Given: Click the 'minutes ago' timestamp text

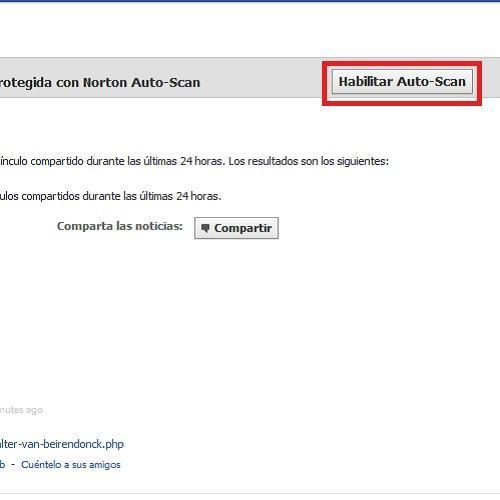Looking at the screenshot, I should (21, 410).
